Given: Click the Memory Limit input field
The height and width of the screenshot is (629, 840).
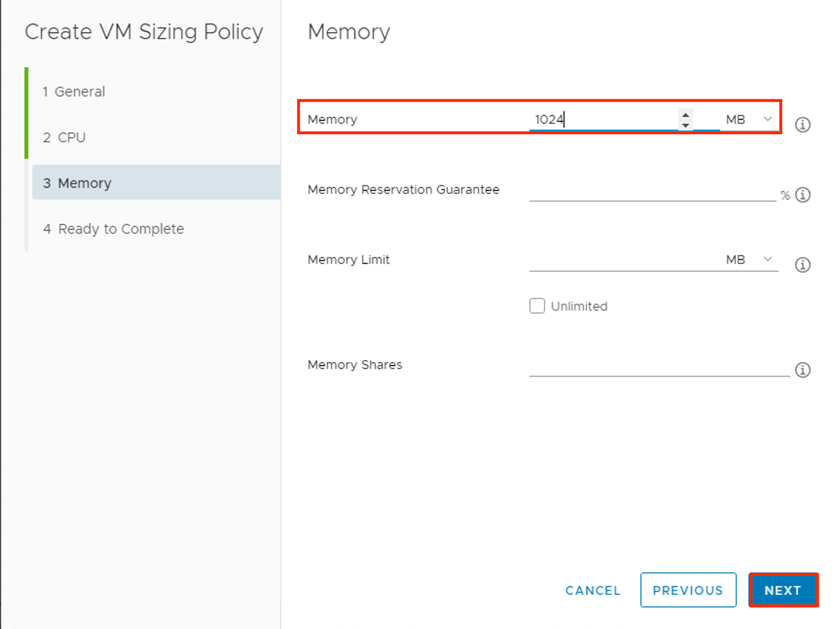Looking at the screenshot, I should point(622,261).
